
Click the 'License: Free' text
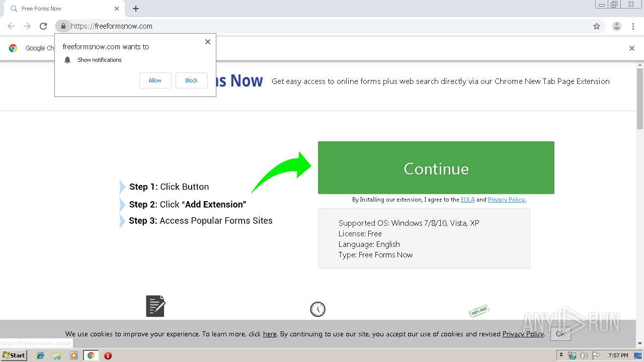coord(360,234)
